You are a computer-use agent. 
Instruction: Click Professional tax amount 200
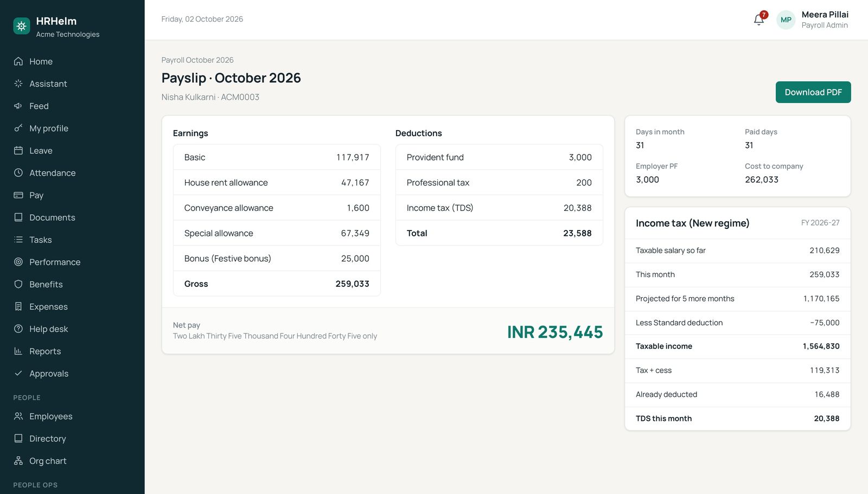pyautogui.click(x=584, y=183)
